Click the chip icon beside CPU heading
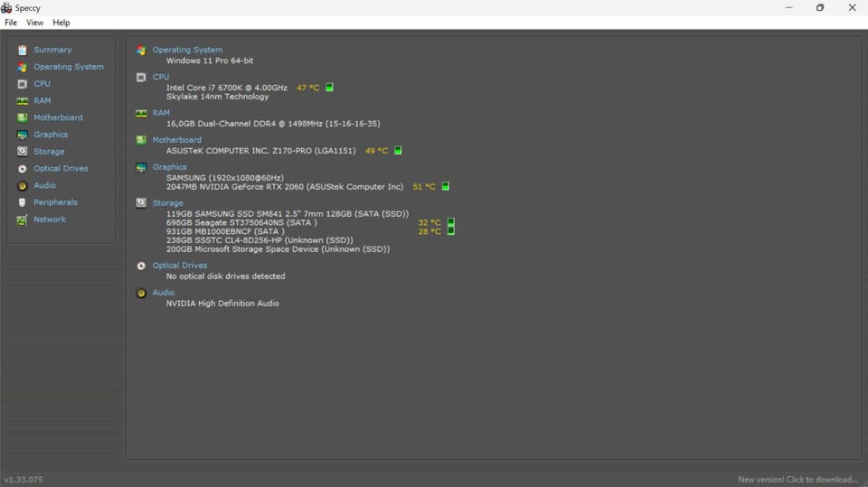Image resolution: width=868 pixels, height=487 pixels. point(141,78)
